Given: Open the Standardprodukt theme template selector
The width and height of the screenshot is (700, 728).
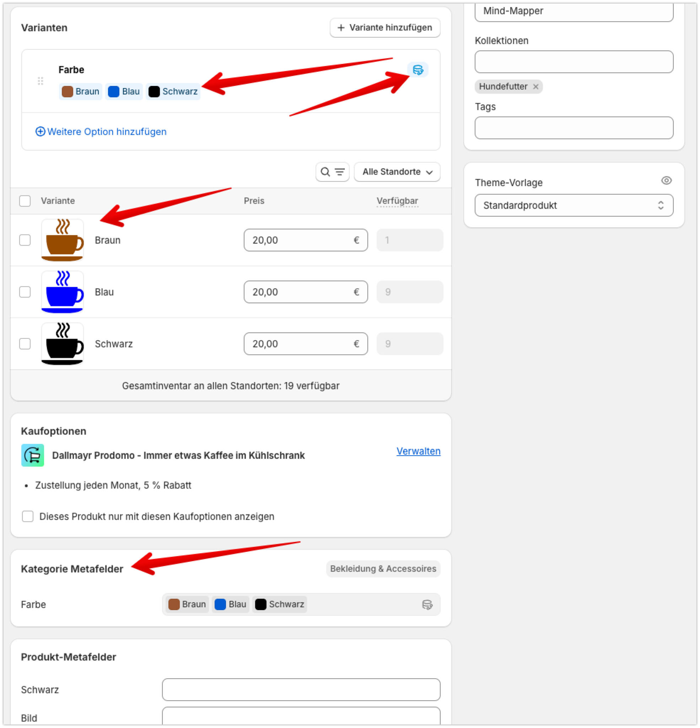Looking at the screenshot, I should click(573, 205).
